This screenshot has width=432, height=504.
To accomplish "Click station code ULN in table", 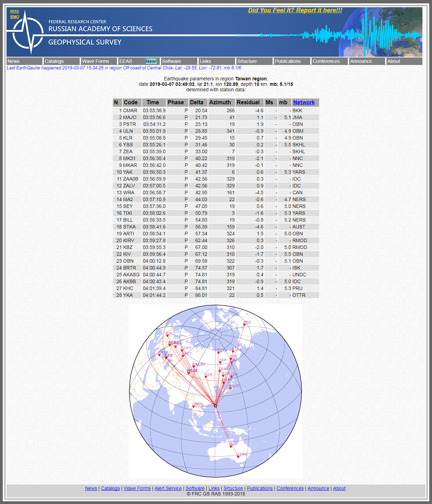I will click(x=128, y=131).
